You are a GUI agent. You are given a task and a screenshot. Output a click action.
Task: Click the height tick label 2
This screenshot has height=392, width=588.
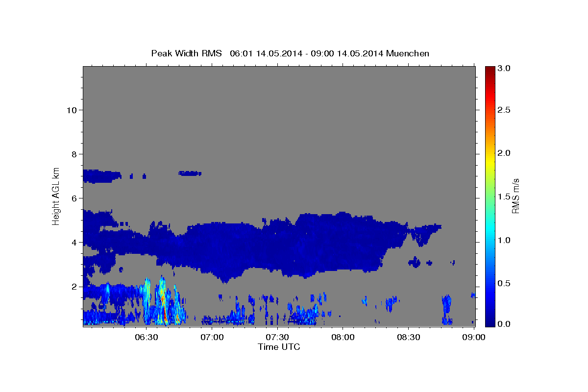pyautogui.click(x=74, y=286)
